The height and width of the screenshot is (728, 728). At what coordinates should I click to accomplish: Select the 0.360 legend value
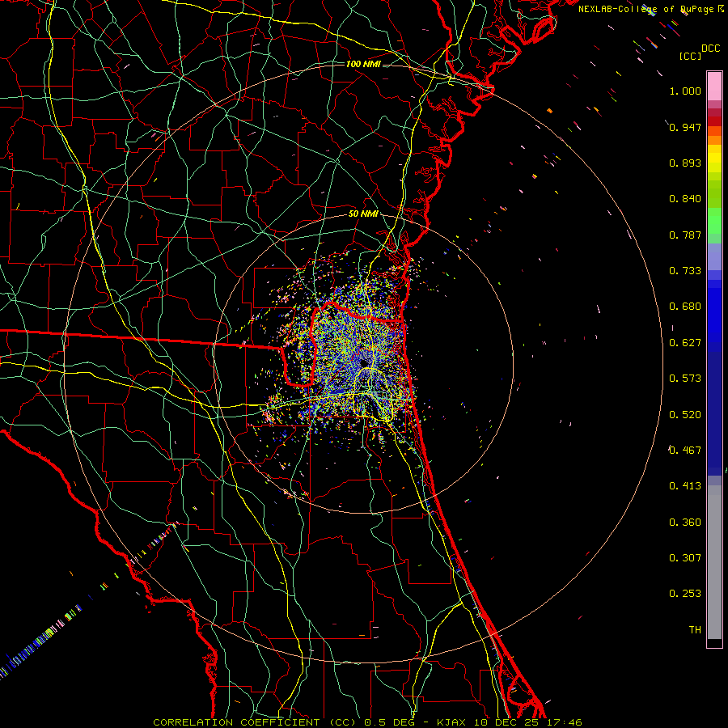click(685, 523)
